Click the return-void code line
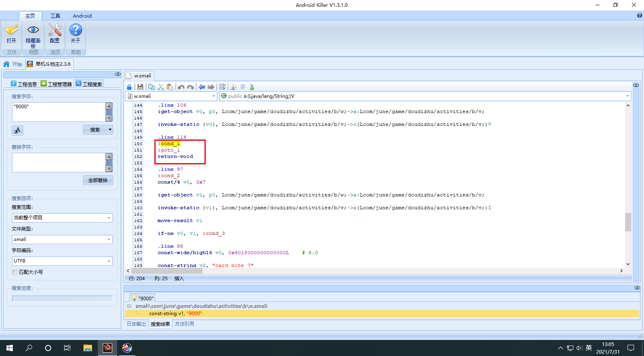The image size is (644, 356). pyautogui.click(x=175, y=156)
